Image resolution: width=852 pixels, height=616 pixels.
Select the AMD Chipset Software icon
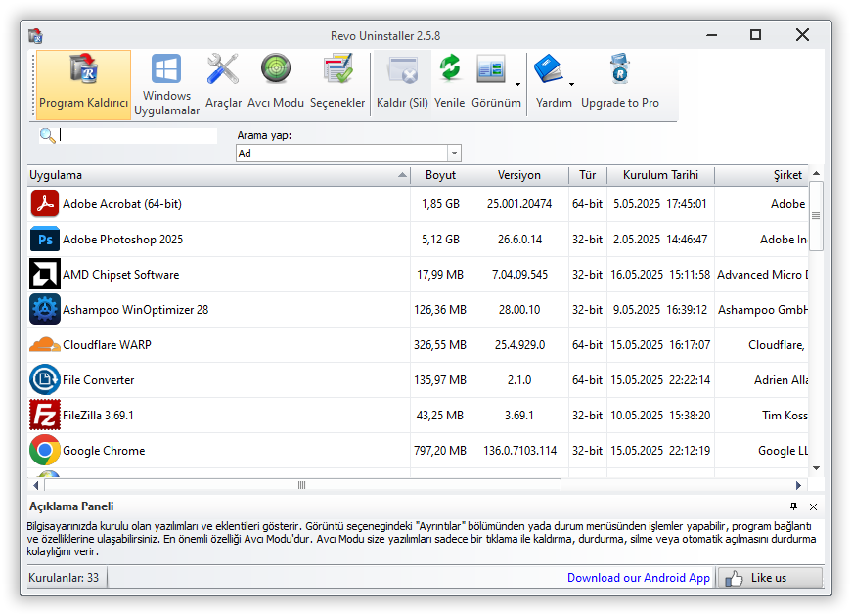[45, 275]
